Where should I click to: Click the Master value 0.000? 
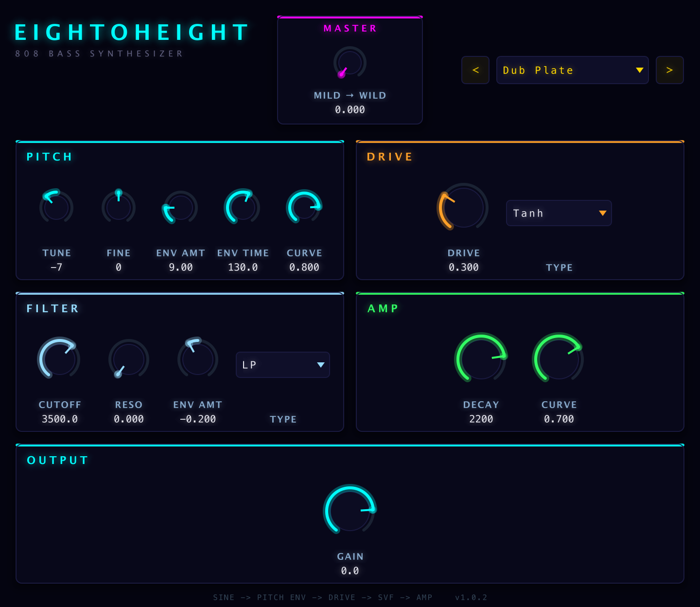tap(350, 110)
